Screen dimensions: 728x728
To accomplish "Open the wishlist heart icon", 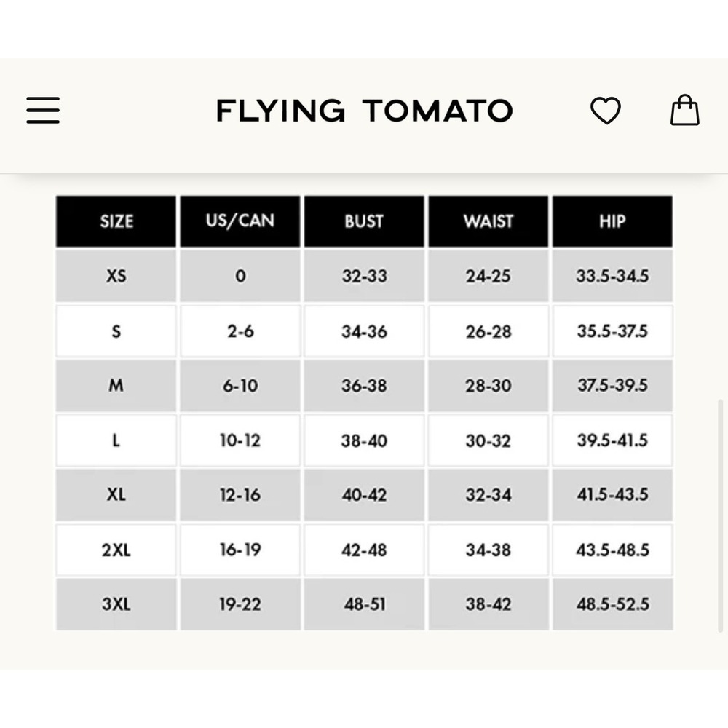I will [x=606, y=111].
